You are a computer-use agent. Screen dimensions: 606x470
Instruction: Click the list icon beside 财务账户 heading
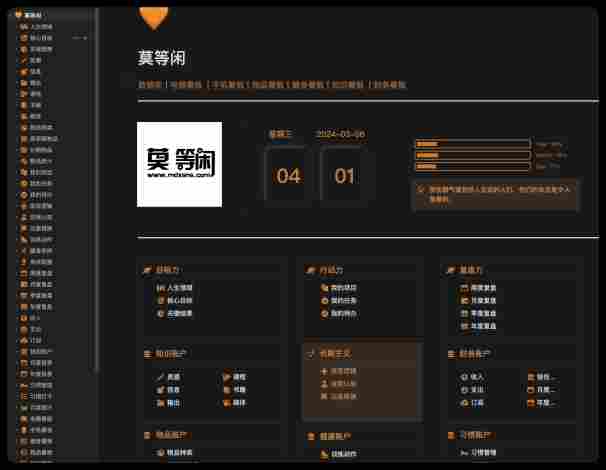tap(451, 354)
